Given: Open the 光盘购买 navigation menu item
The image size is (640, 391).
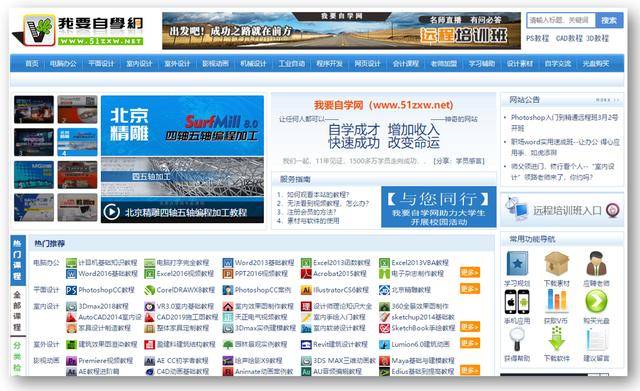Looking at the screenshot, I should pos(596,64).
